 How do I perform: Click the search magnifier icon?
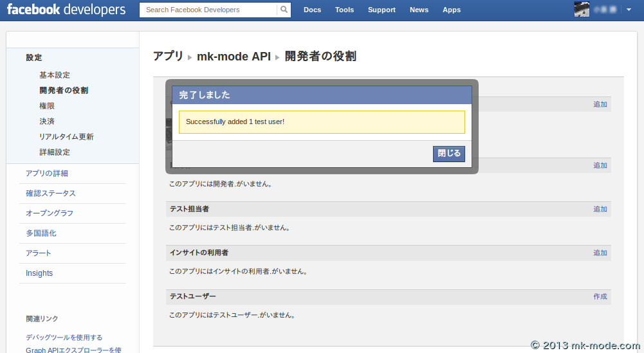(284, 10)
